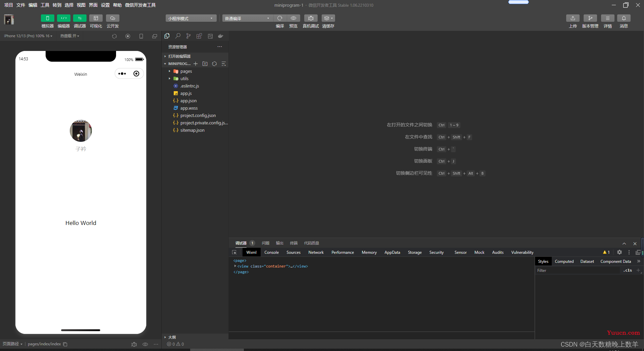This screenshot has width=644, height=351.
Task: Click the Compile refresh icon
Action: (280, 18)
